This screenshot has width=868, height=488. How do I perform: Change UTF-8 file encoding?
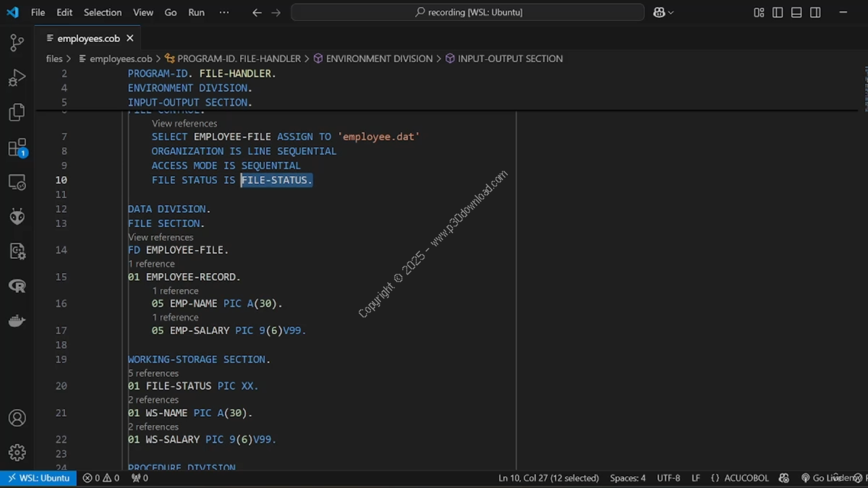click(x=669, y=478)
